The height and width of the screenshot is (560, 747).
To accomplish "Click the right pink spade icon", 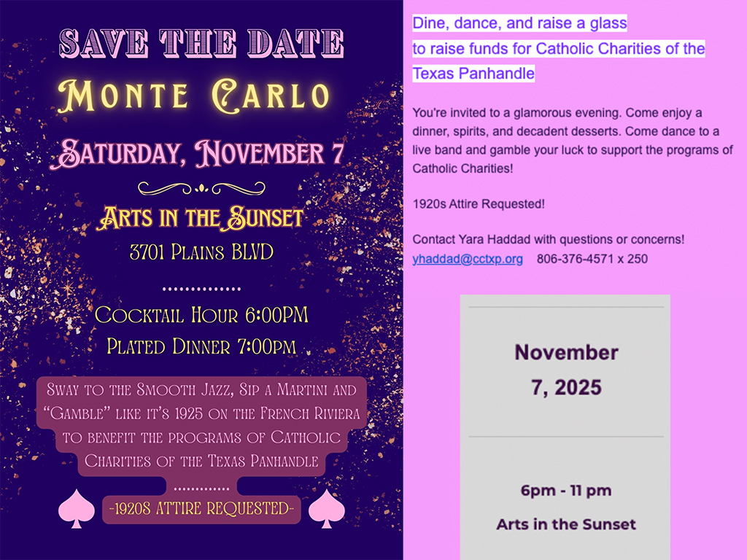I will (326, 508).
